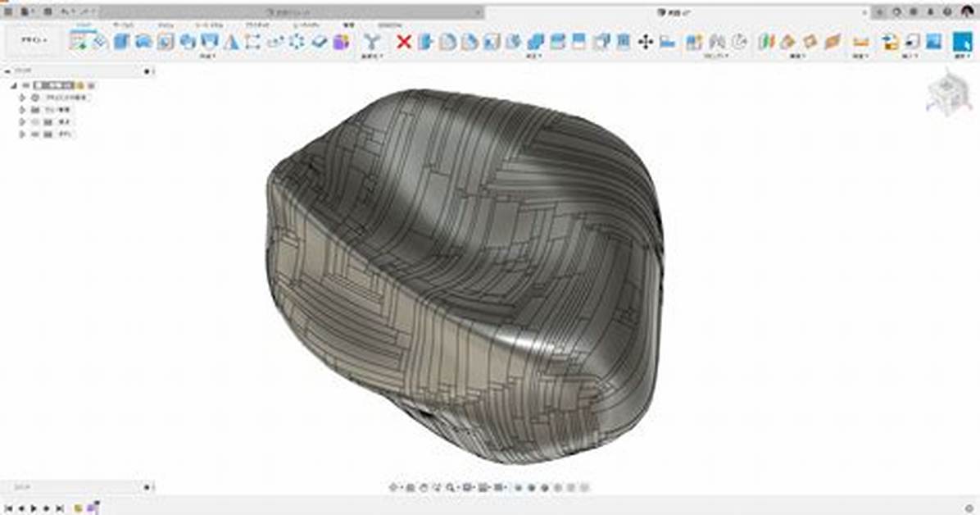Click the Insert icon with blue arrow

tap(890, 42)
